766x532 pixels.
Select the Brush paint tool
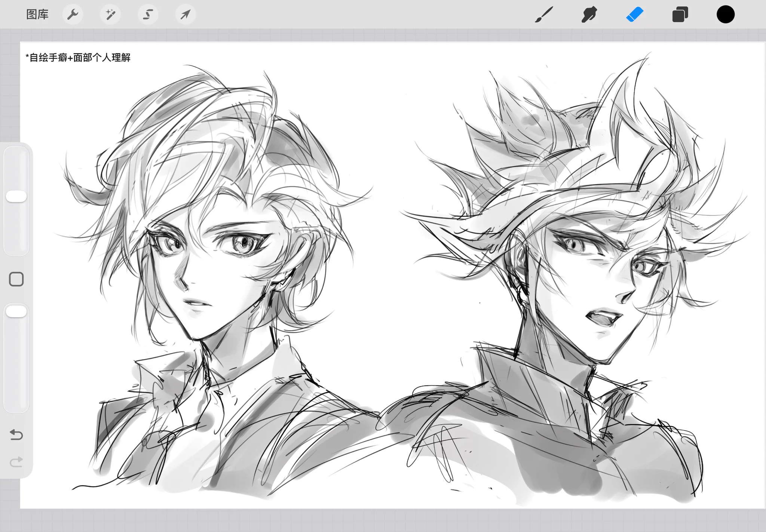pos(544,15)
